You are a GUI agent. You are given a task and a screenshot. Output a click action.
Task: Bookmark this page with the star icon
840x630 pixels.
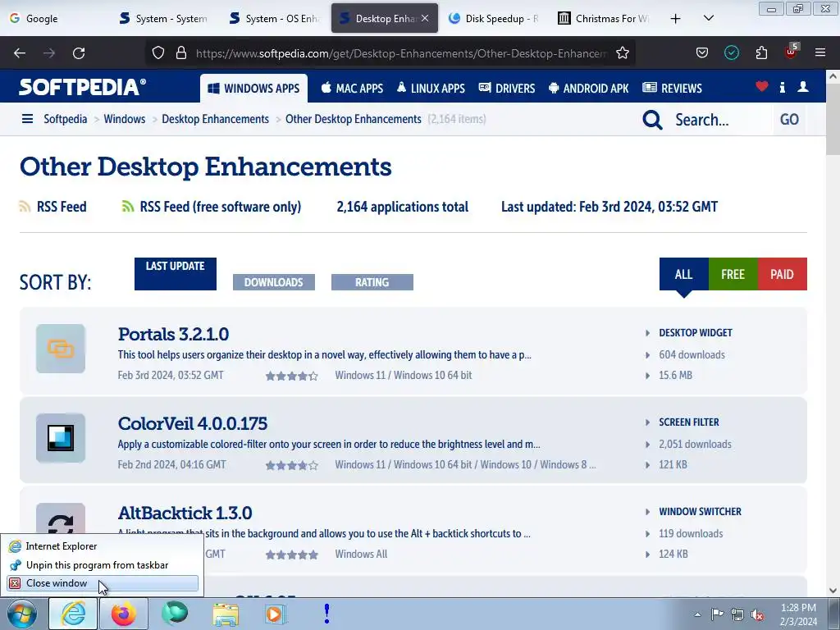[622, 53]
